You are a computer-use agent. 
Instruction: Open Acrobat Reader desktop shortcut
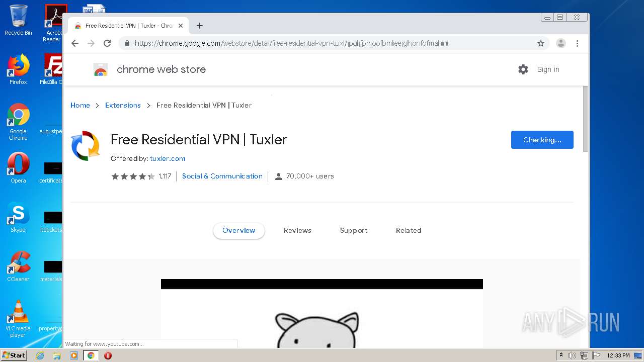(x=53, y=23)
